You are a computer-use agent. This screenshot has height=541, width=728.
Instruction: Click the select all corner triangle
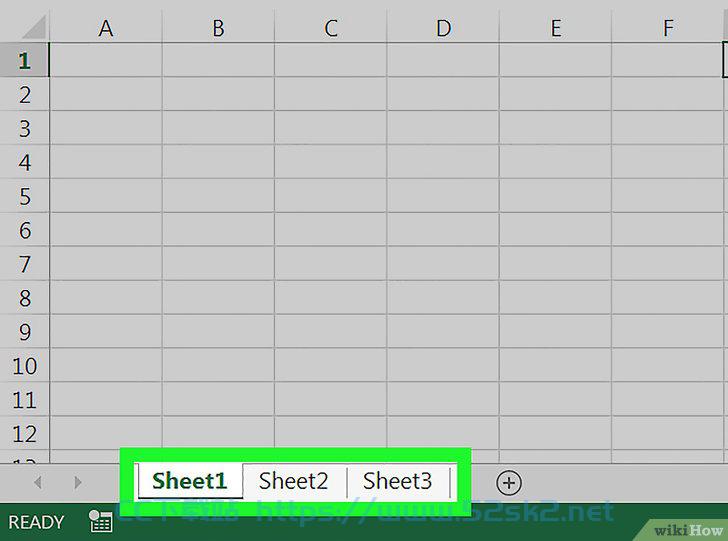(x=34, y=26)
